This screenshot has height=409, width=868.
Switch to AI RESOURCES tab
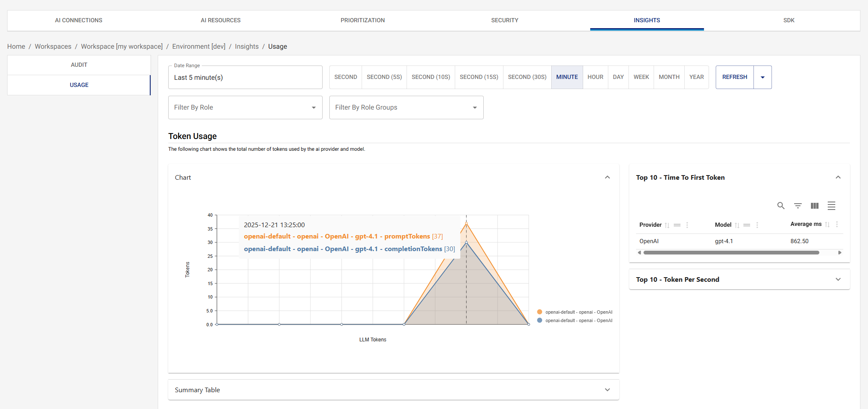coord(221,20)
